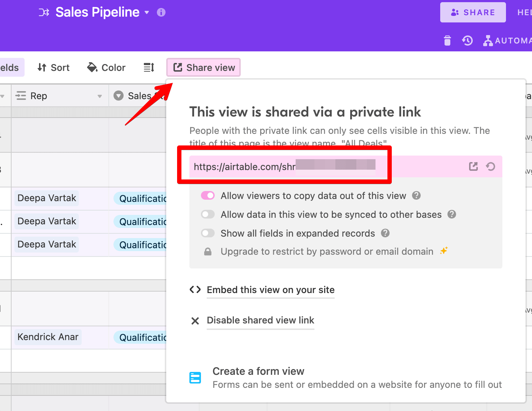Toggle Allow data synced to other bases

pos(208,215)
